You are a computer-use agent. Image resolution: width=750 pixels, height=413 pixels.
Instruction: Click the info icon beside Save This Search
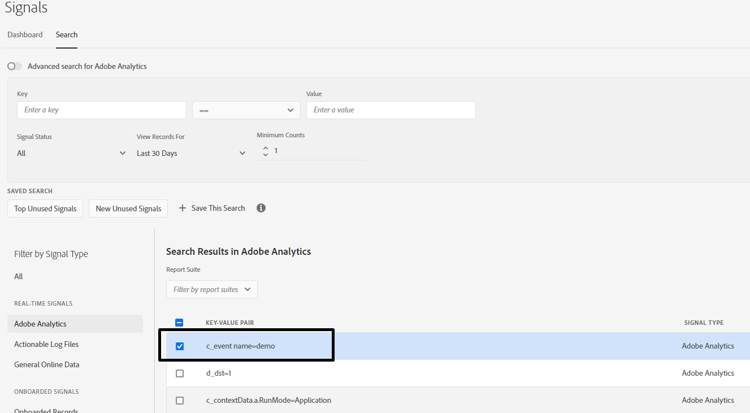[261, 208]
